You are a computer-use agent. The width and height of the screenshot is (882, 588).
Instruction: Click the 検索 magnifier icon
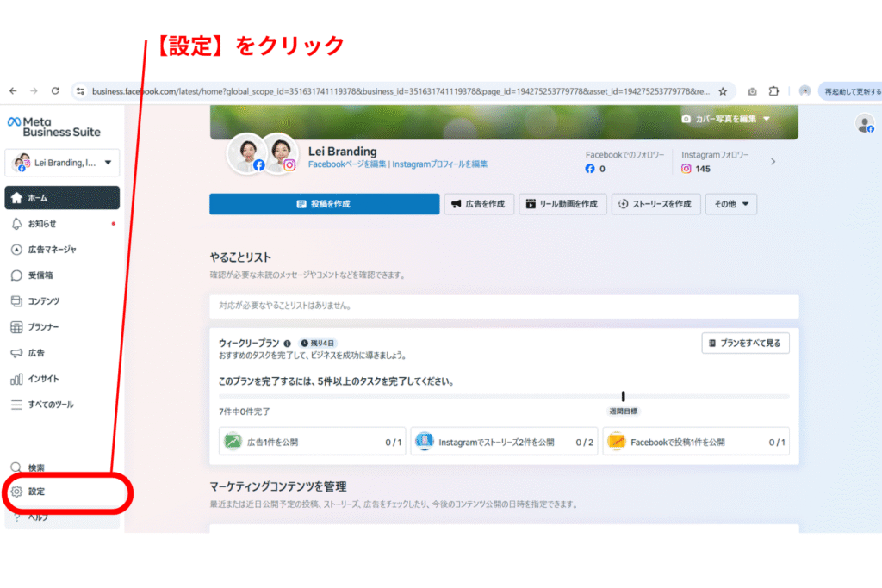(x=16, y=467)
